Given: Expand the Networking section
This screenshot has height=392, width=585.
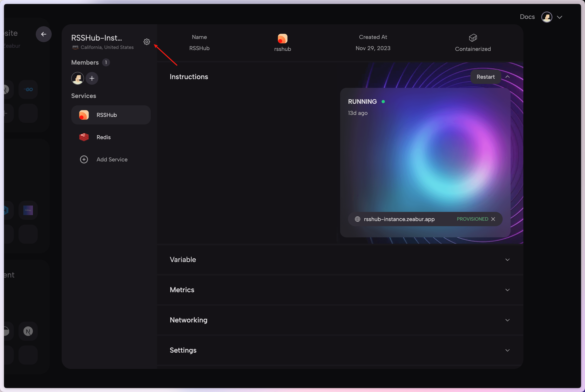Looking at the screenshot, I should tap(507, 320).
